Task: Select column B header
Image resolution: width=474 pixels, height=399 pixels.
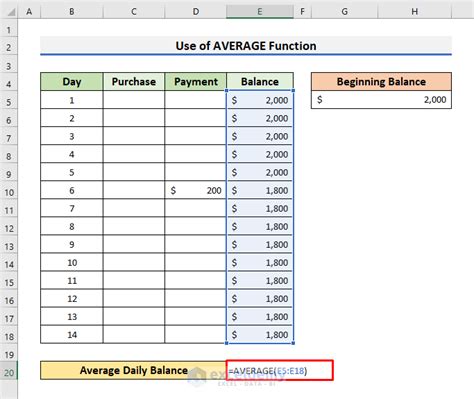Action: click(x=72, y=12)
